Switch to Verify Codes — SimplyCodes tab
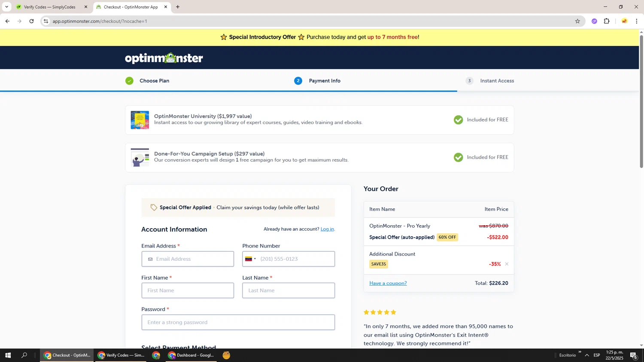This screenshot has height=362, width=644. [49, 7]
